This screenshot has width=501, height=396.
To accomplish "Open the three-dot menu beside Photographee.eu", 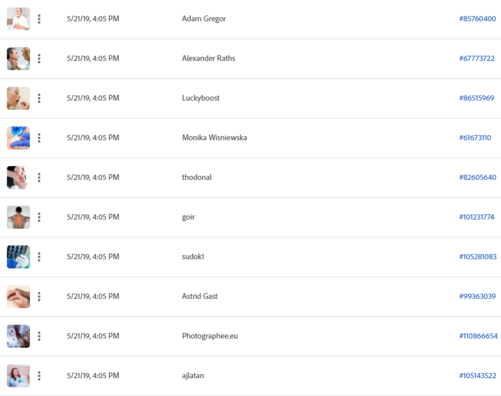I will pos(39,336).
